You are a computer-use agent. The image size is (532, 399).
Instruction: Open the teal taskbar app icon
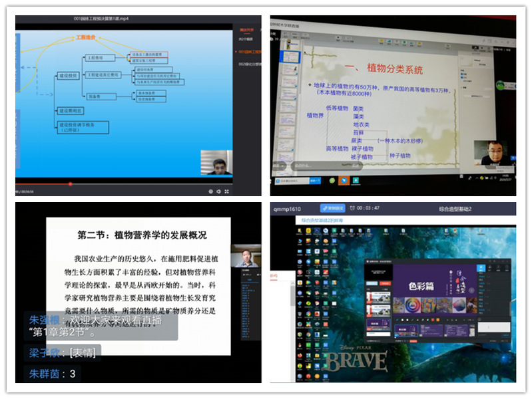(356, 180)
